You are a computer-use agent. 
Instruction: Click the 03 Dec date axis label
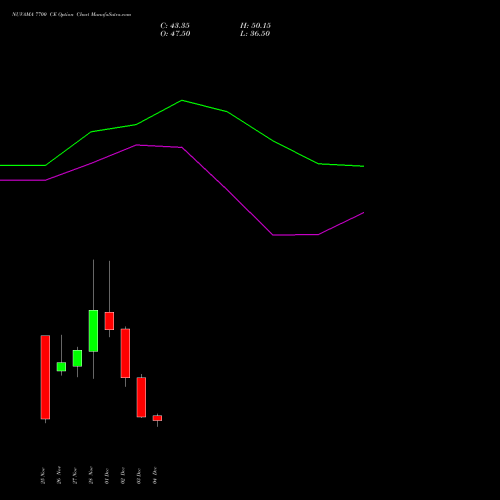coord(139,476)
